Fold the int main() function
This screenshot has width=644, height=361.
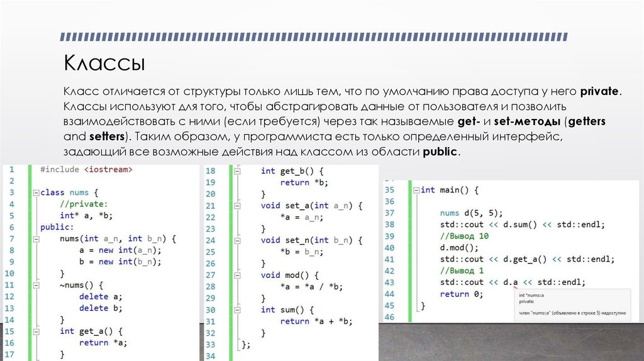416,190
